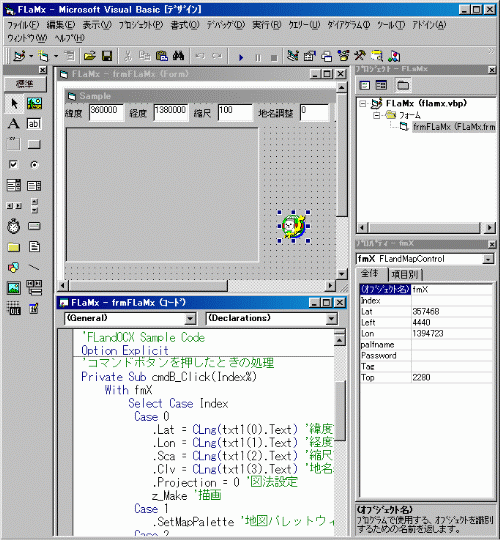Image resolution: width=500 pixels, height=540 pixels.
Task: Select the Line tool
Action: point(34,267)
